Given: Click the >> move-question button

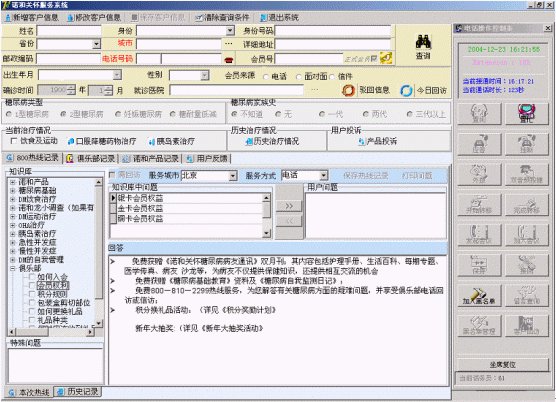Looking at the screenshot, I should coord(289,206).
